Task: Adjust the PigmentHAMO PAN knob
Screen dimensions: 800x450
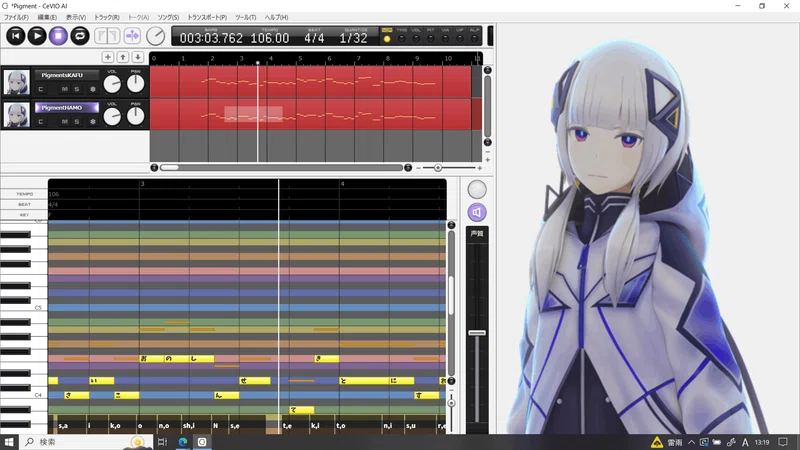Action: coord(135,117)
